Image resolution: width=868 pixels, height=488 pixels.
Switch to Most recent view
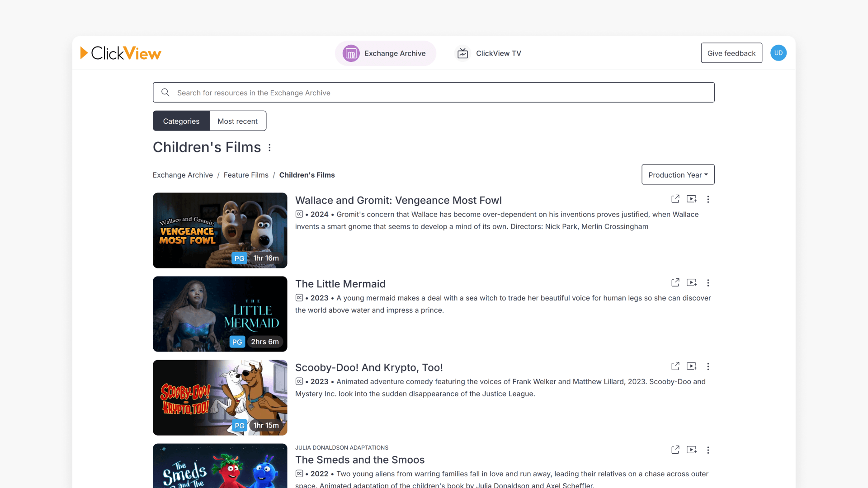click(237, 121)
